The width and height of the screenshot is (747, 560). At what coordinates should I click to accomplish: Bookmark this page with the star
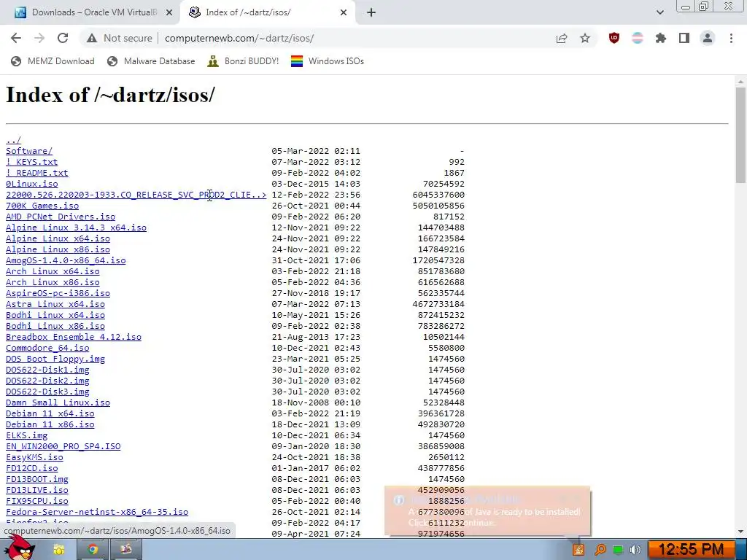[585, 39]
